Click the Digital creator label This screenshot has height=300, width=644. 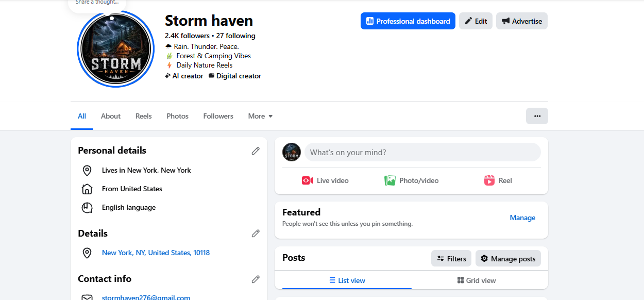235,76
